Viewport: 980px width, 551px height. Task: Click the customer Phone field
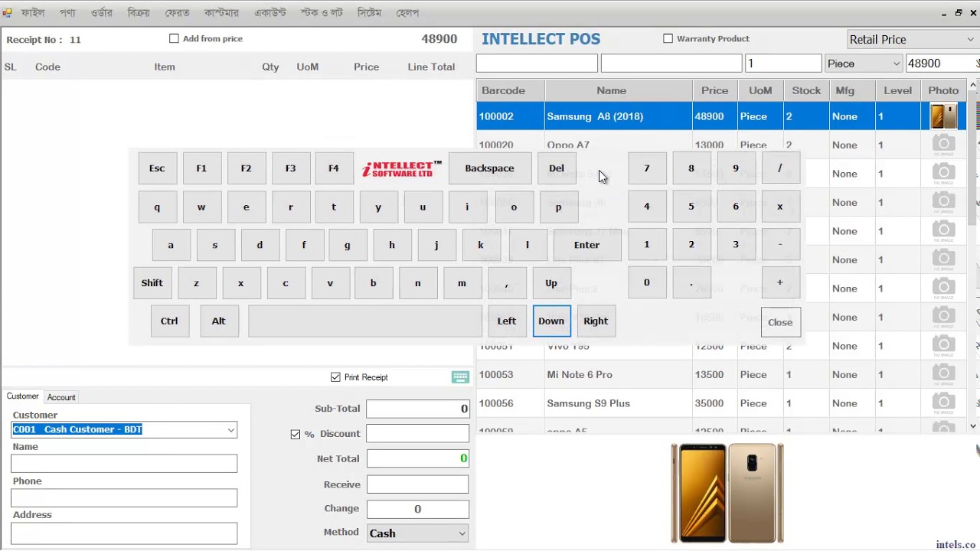(x=124, y=497)
